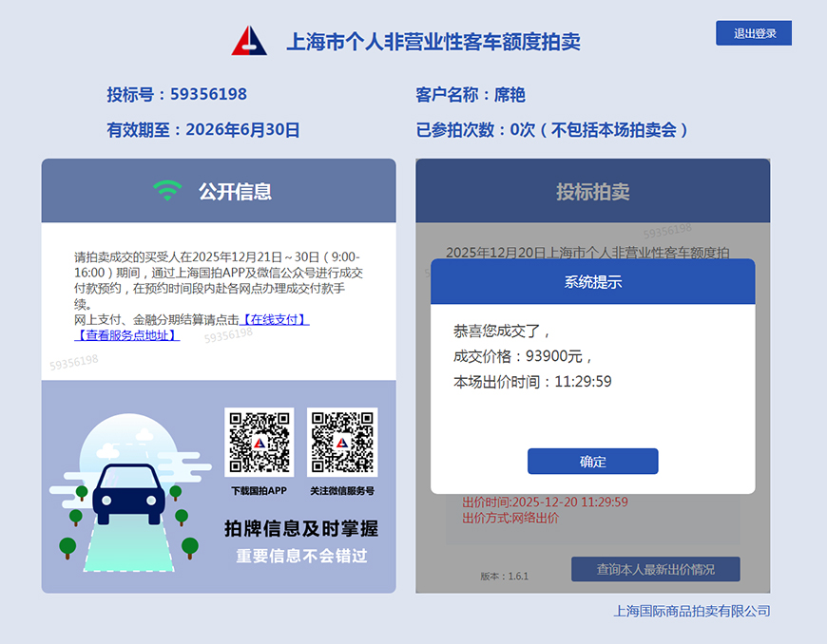Click the 下载国拍APP QR code
This screenshot has width=827, height=644.
[259, 442]
